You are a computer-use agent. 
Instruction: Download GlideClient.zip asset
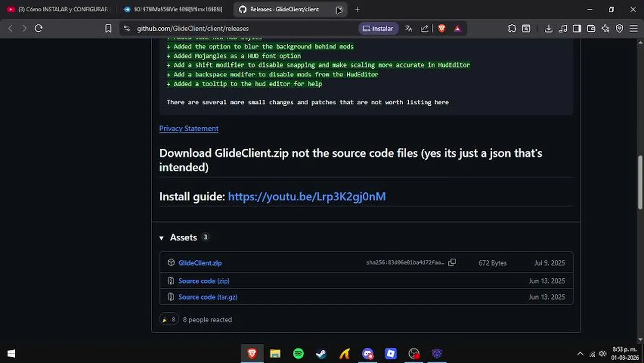point(200,263)
